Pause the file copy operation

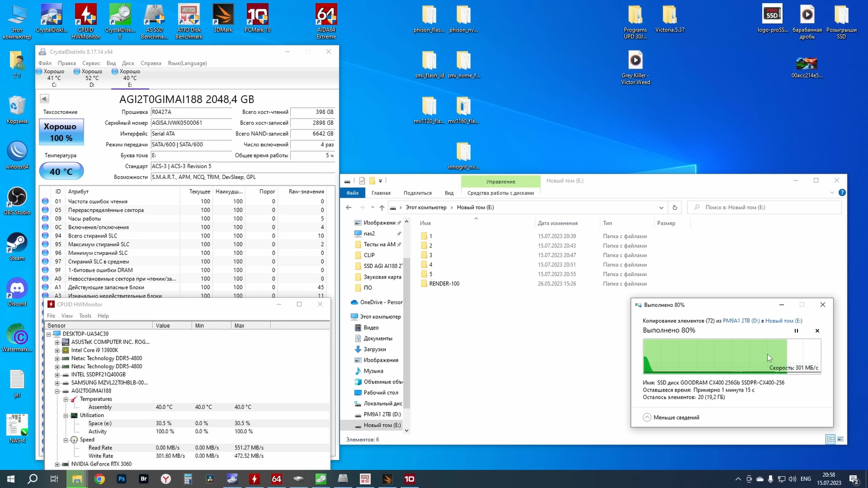click(x=796, y=331)
